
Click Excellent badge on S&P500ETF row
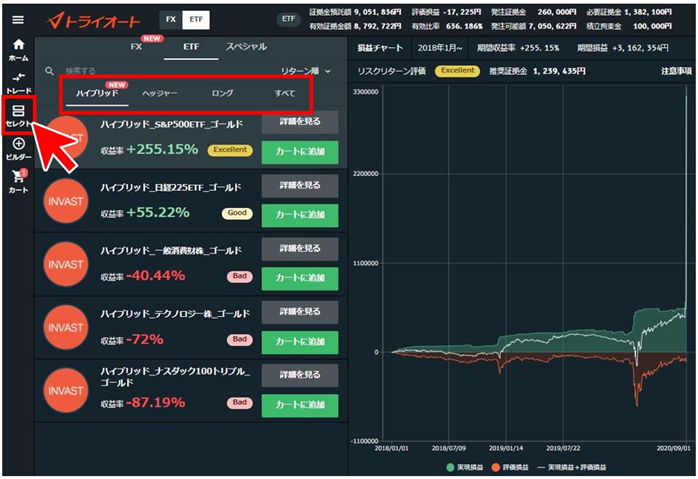point(230,150)
